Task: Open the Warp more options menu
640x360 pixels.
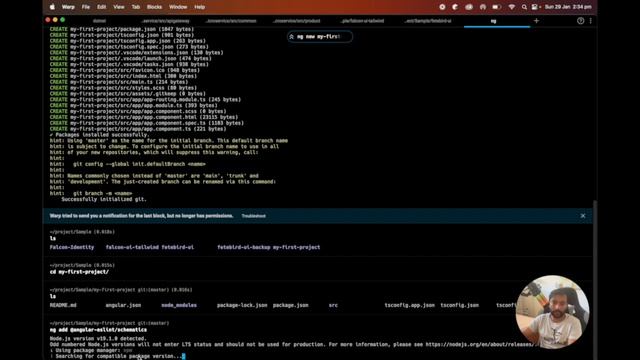Action: click(x=591, y=21)
